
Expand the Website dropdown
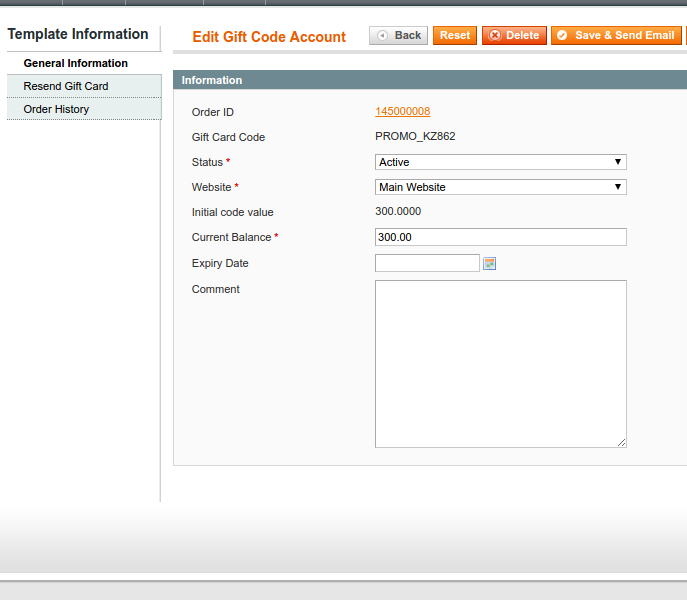[500, 187]
